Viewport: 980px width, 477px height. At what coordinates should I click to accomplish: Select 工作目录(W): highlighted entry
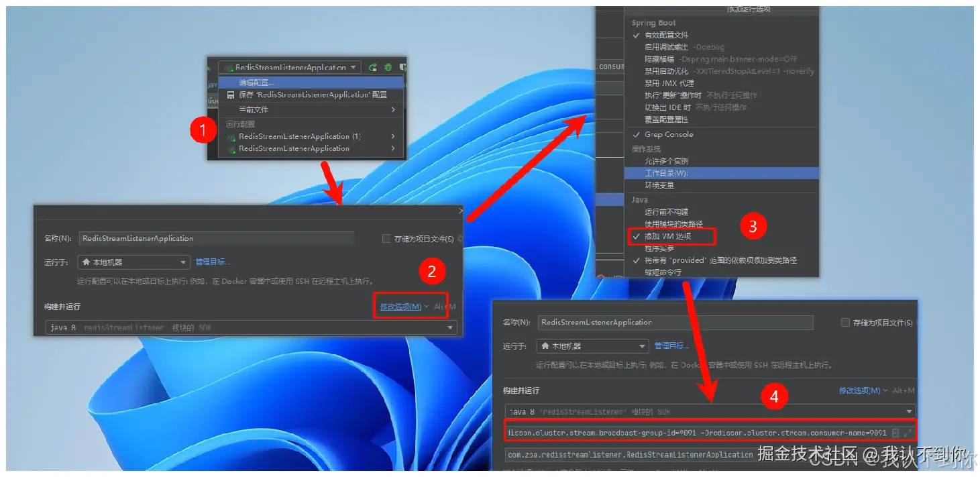[x=722, y=173]
